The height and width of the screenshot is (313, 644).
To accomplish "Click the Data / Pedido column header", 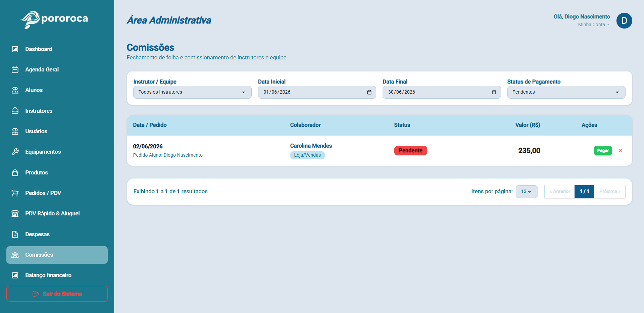I will point(150,125).
